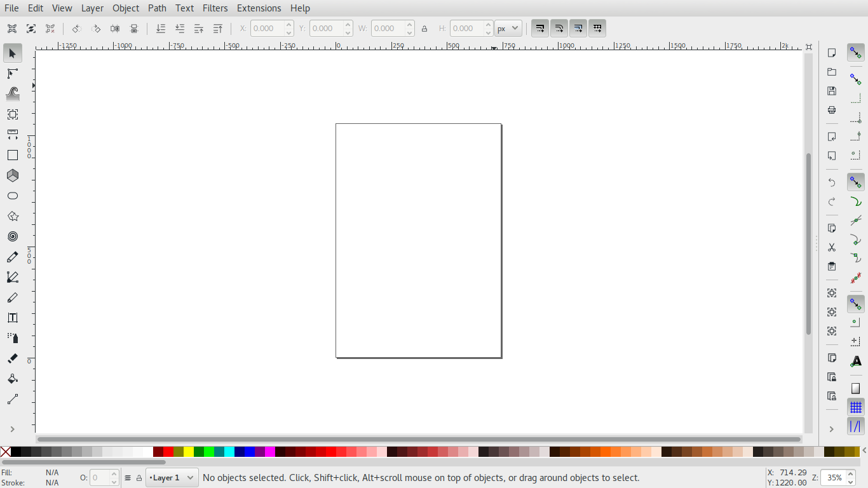Image resolution: width=868 pixels, height=488 pixels.
Task: Click Select All objects icon
Action: click(12, 29)
